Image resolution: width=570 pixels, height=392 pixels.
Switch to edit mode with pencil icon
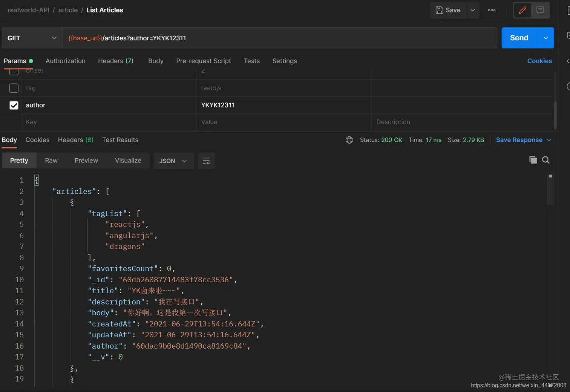pyautogui.click(x=522, y=10)
